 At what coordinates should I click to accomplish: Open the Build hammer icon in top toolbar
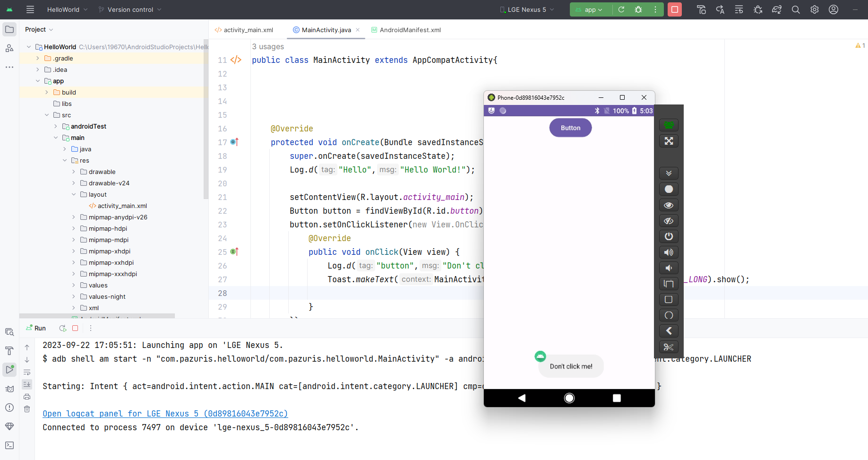(x=701, y=9)
